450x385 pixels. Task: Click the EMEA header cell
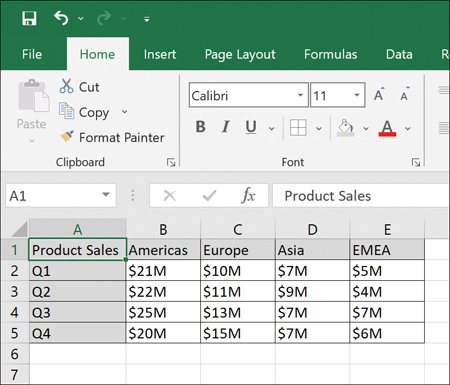[x=387, y=250]
